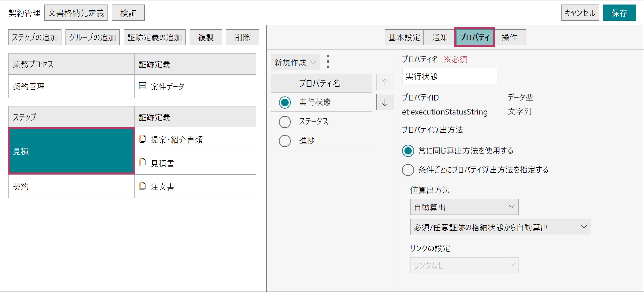The height and width of the screenshot is (292, 644).
Task: Click the move-down arrow button
Action: tap(384, 102)
